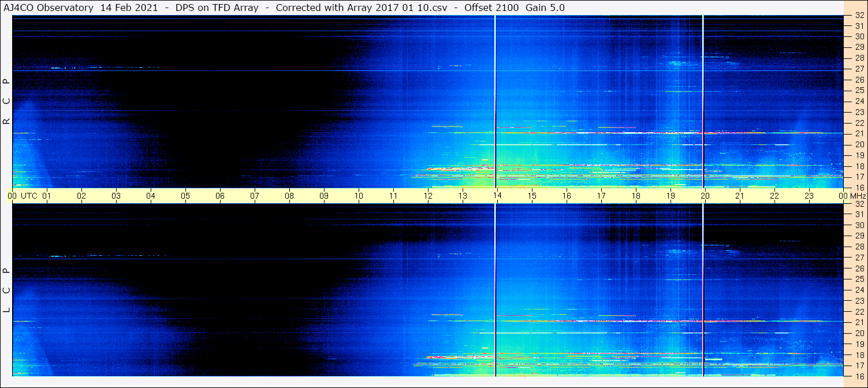Click the 17 MHz label of the LCP panel

pos(859,365)
